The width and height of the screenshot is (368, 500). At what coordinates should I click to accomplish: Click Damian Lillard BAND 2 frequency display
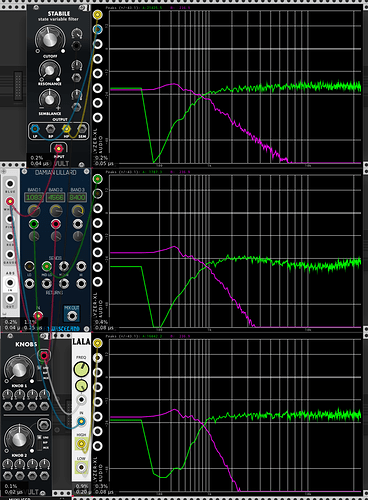pos(55,197)
